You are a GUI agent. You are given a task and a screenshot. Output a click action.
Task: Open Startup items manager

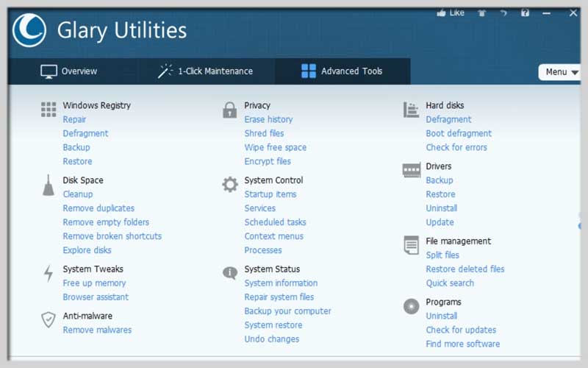coord(270,194)
